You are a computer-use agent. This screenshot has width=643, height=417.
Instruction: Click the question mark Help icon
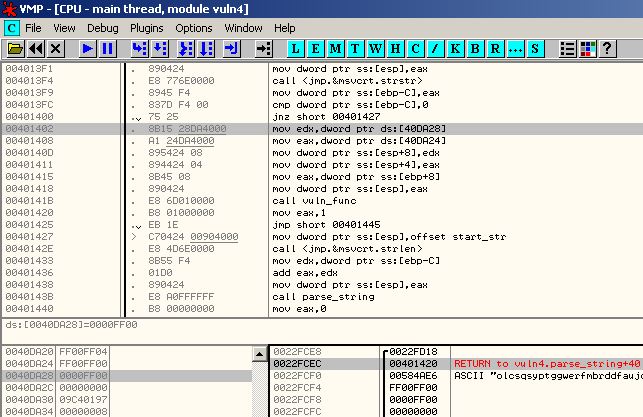tap(606, 48)
